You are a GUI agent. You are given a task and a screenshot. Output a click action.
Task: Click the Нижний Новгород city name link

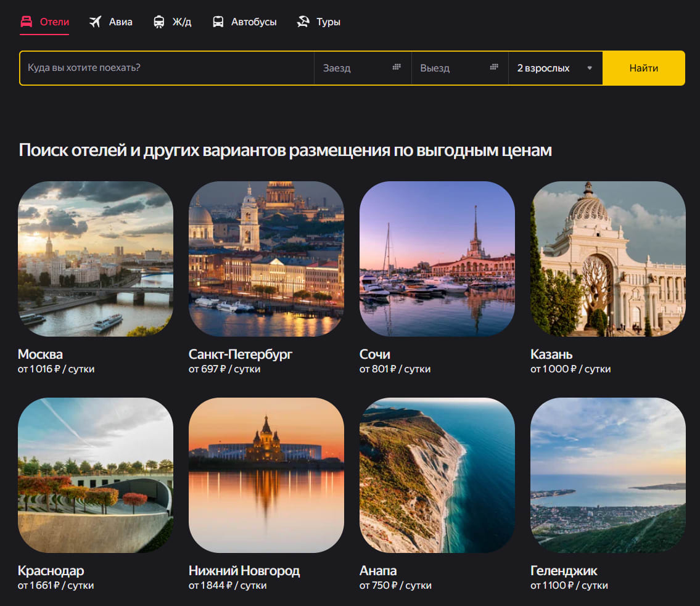tap(244, 571)
